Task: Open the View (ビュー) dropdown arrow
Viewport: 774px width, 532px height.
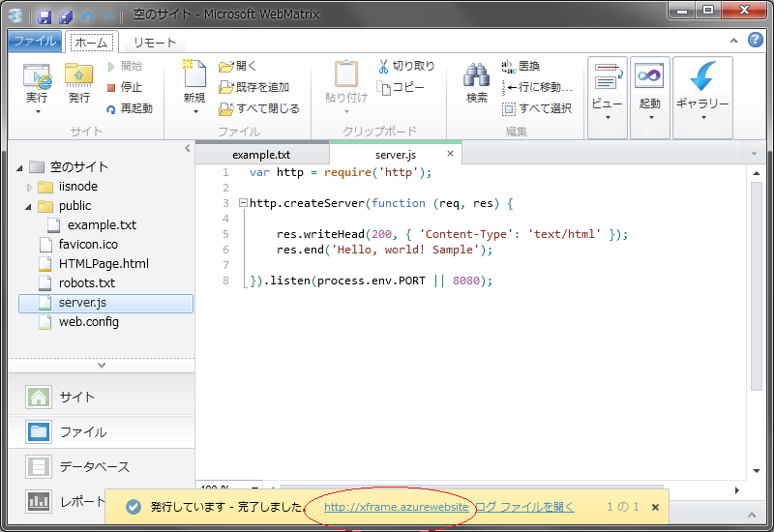Action: coord(608,117)
